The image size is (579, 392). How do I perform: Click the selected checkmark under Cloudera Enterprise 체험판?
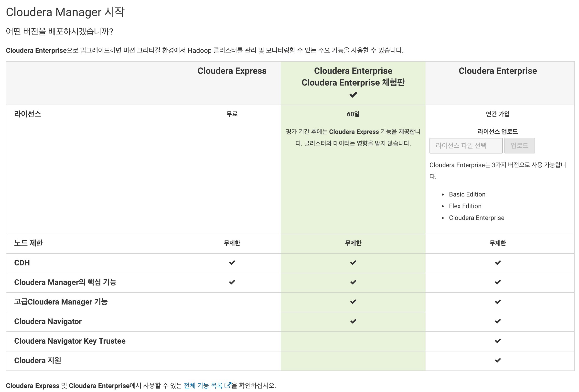pos(353,95)
